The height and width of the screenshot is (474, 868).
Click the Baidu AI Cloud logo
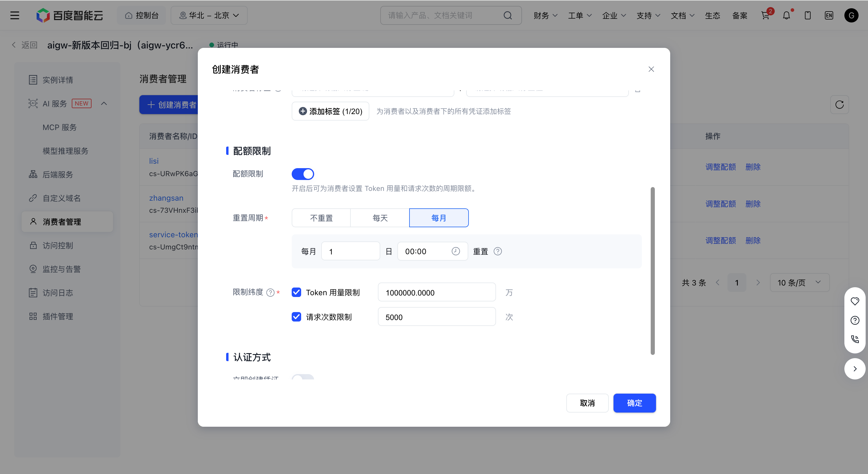click(x=70, y=16)
